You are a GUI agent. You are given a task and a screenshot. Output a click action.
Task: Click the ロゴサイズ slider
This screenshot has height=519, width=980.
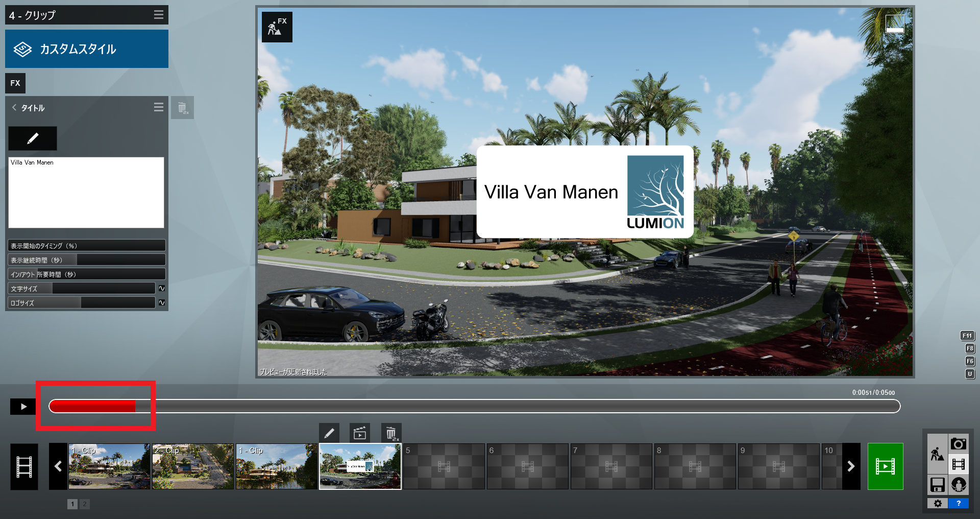click(x=82, y=302)
